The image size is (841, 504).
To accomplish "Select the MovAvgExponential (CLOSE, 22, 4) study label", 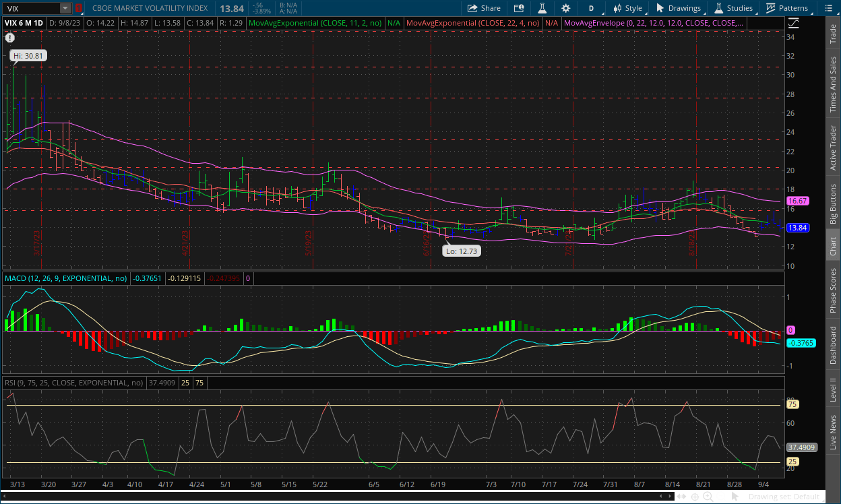I will click(x=473, y=22).
